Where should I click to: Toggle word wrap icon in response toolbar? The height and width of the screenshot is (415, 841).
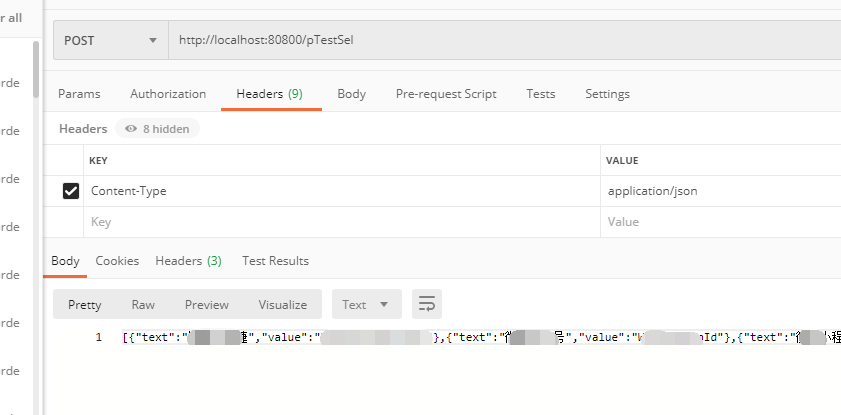click(427, 304)
